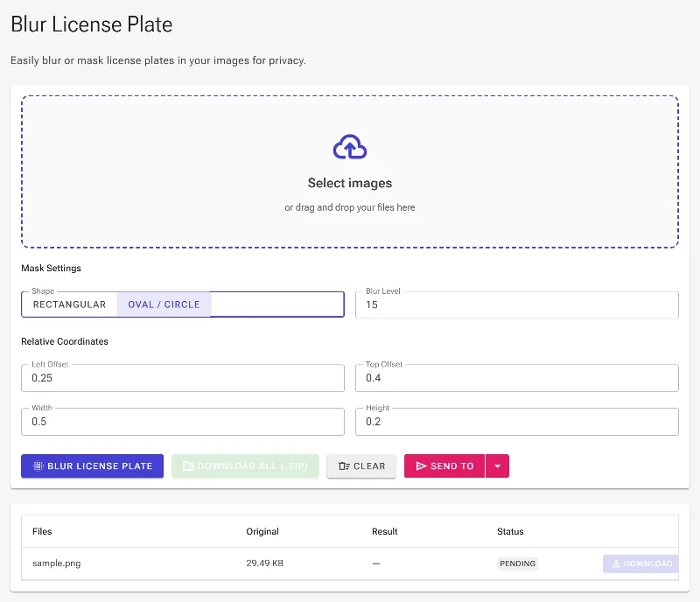Click the Select images text
This screenshot has width=700, height=602.
pyautogui.click(x=350, y=183)
